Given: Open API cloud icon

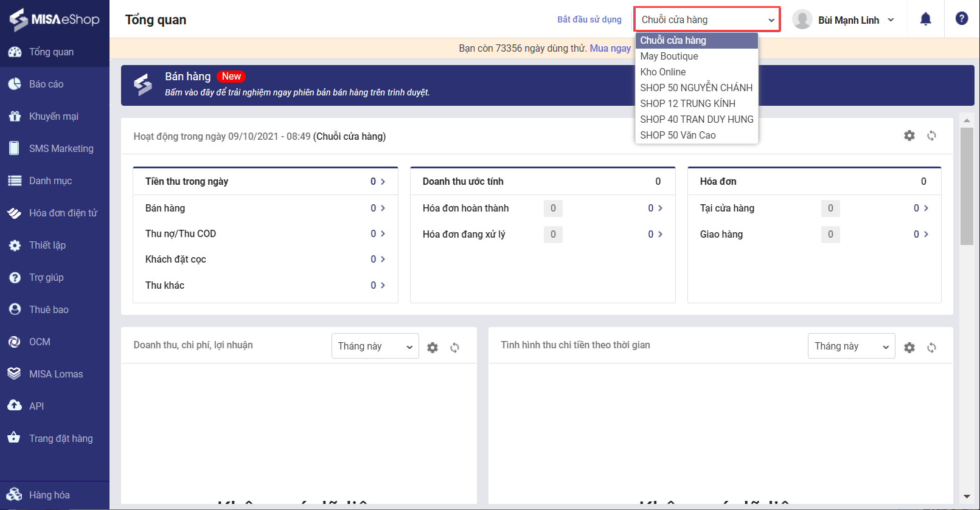Looking at the screenshot, I should pos(15,406).
